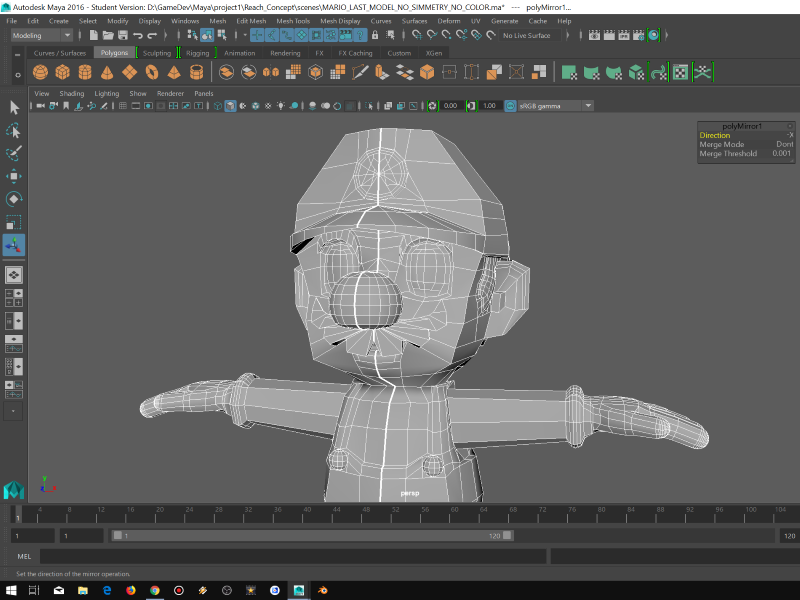The image size is (800, 600).
Task: Create a polygon cube from the shelf
Action: 62,73
